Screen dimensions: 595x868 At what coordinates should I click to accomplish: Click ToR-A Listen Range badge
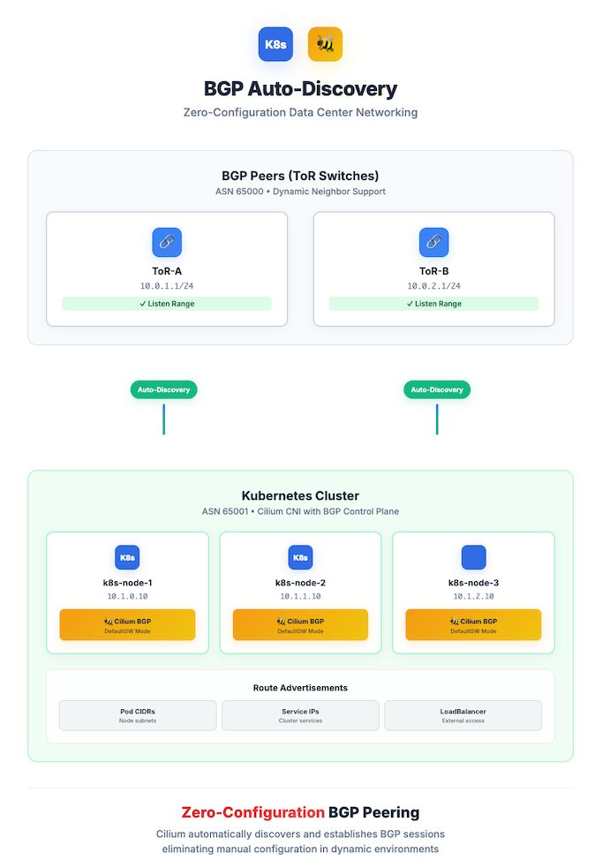167,304
